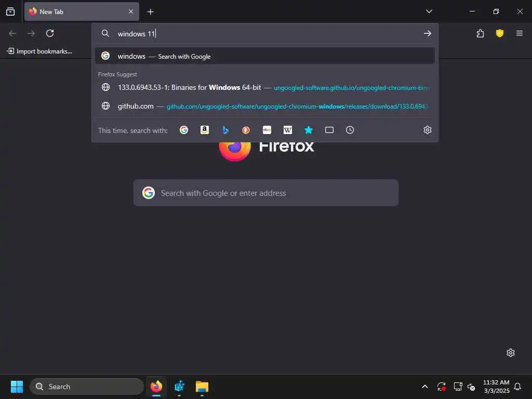Click Import bookmarks link
This screenshot has height=399, width=532.
[x=39, y=51]
